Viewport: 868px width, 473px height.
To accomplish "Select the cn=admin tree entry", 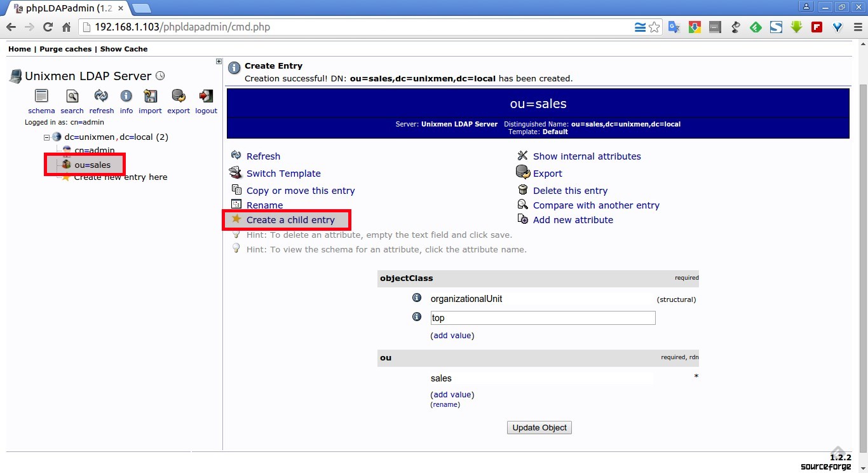I will (x=95, y=151).
